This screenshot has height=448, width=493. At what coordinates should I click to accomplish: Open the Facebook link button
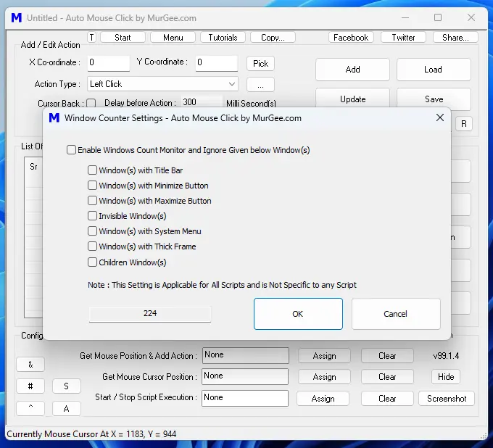(x=351, y=38)
